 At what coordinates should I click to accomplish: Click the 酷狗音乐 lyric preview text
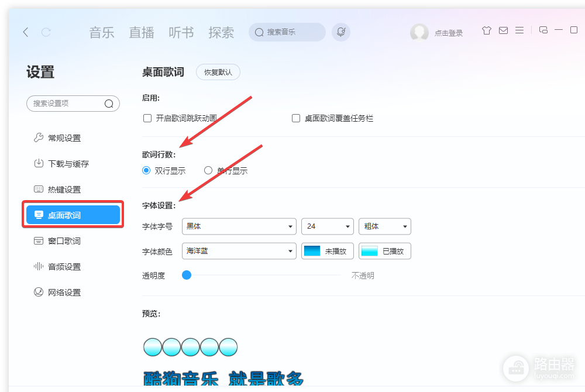[181, 378]
